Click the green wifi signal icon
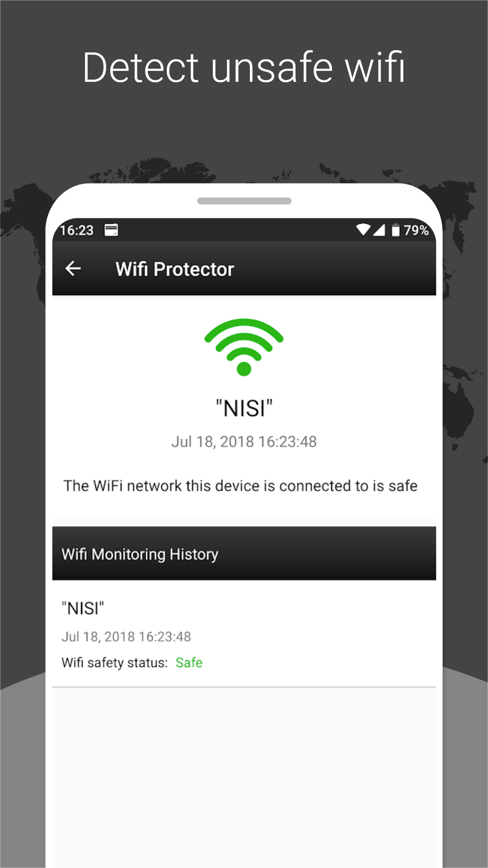Image resolution: width=488 pixels, height=868 pixels. click(244, 347)
